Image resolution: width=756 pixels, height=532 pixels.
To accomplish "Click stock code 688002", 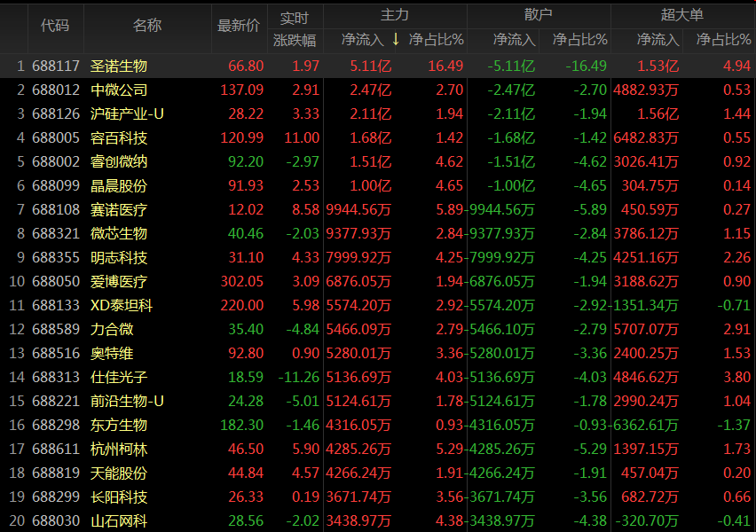I will (56, 162).
